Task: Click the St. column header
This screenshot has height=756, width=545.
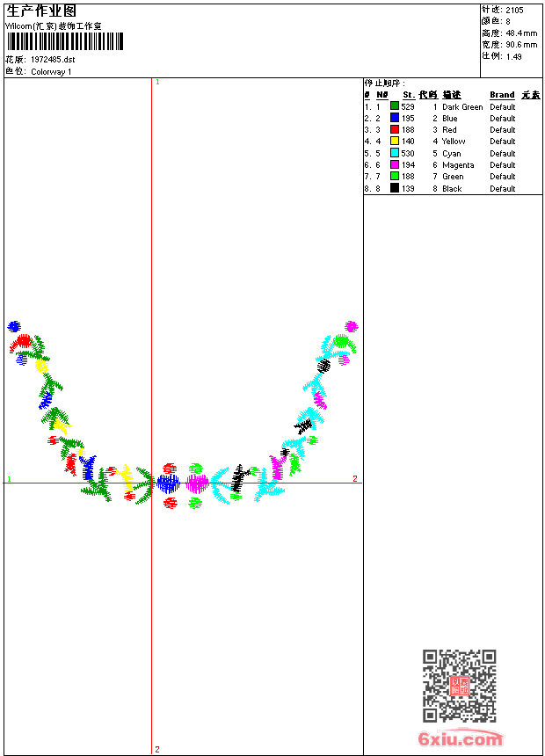Action: [x=409, y=95]
